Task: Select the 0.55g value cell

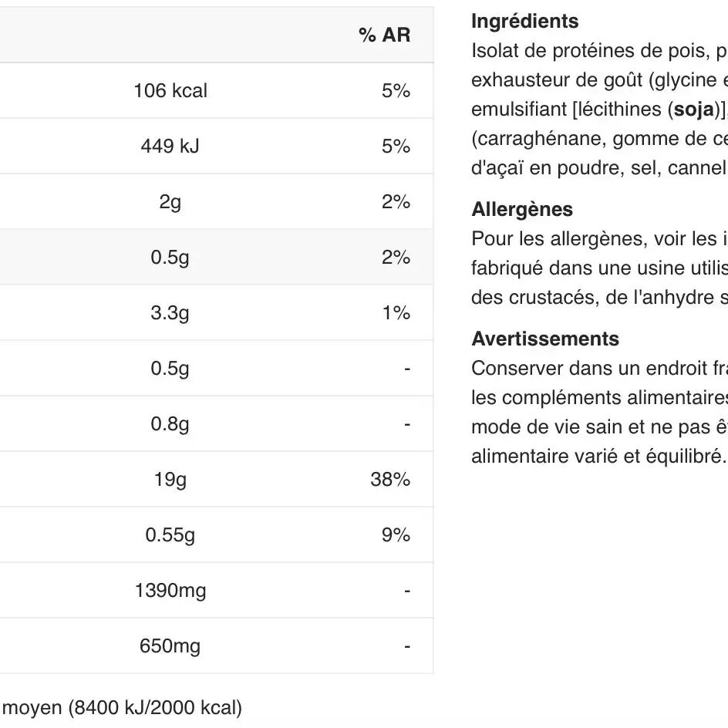Action: tap(170, 535)
